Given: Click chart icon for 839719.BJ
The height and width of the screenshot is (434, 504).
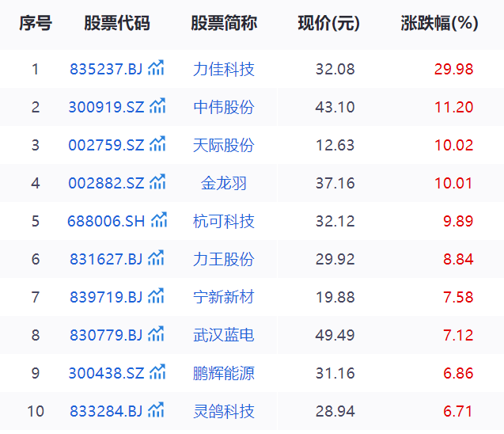Looking at the screenshot, I should tap(156, 296).
